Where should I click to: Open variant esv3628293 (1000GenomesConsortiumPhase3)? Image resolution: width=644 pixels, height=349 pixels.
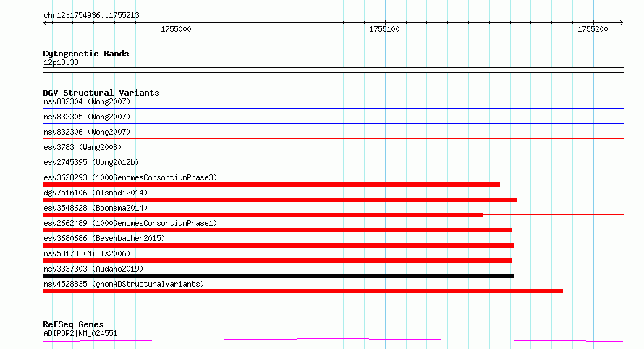click(x=130, y=177)
